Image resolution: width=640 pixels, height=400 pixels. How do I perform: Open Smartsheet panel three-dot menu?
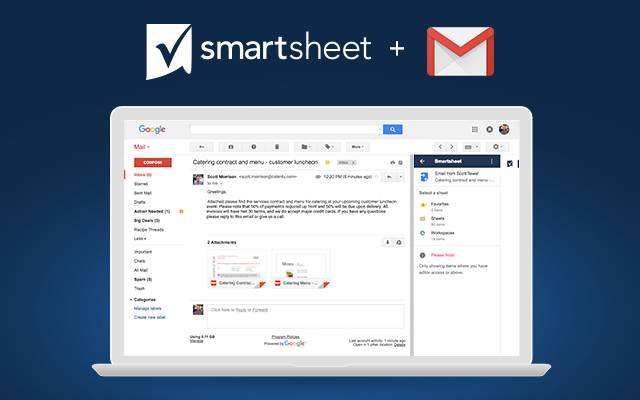click(493, 161)
